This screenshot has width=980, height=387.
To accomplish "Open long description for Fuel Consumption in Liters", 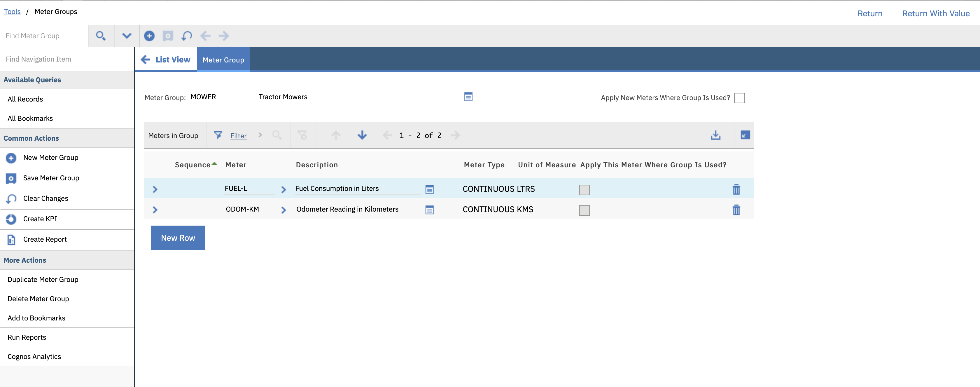I will click(430, 189).
